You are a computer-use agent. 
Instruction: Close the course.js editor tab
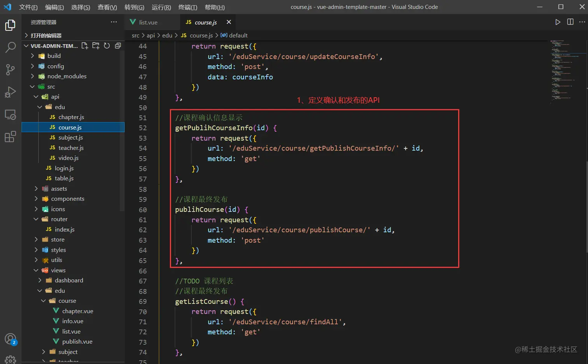coord(229,22)
